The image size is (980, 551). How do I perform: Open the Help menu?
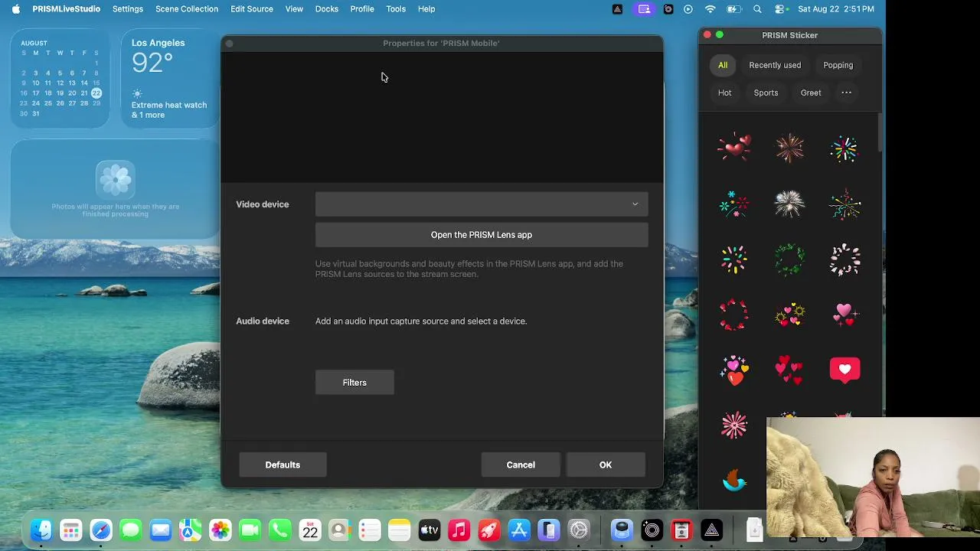[x=426, y=9]
